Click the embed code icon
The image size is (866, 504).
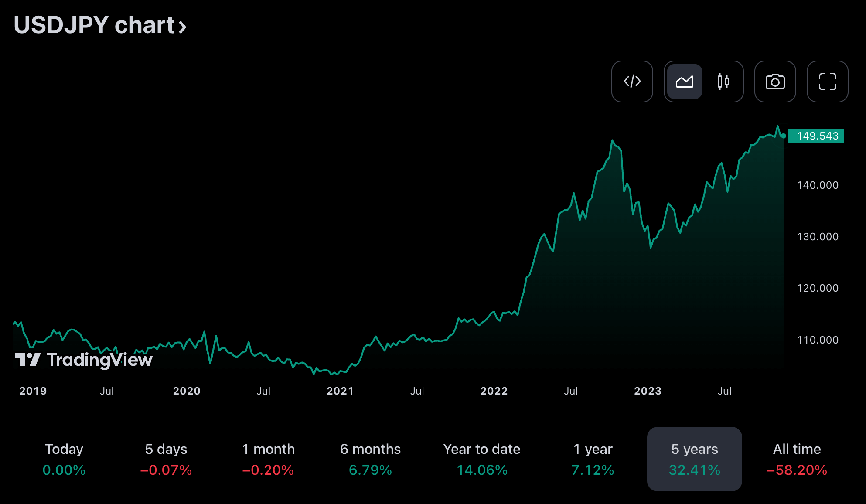click(632, 82)
